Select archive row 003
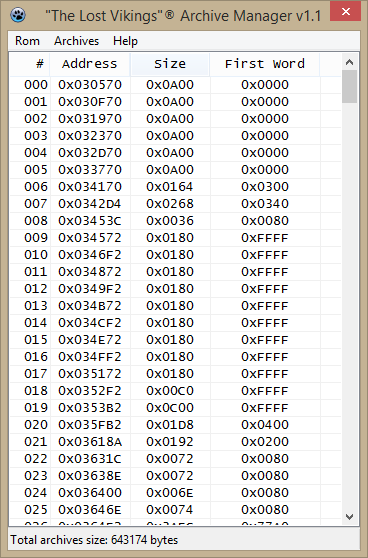 click(x=175, y=136)
